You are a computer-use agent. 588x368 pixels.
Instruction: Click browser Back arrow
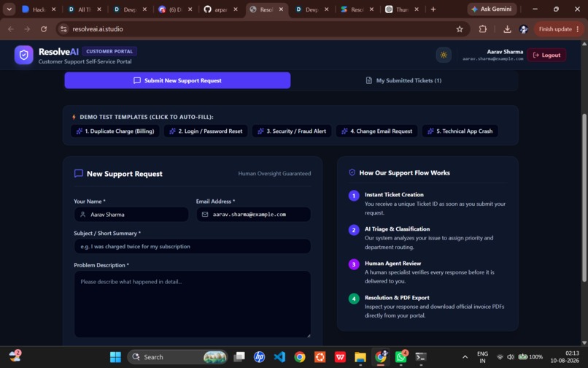tap(11, 29)
